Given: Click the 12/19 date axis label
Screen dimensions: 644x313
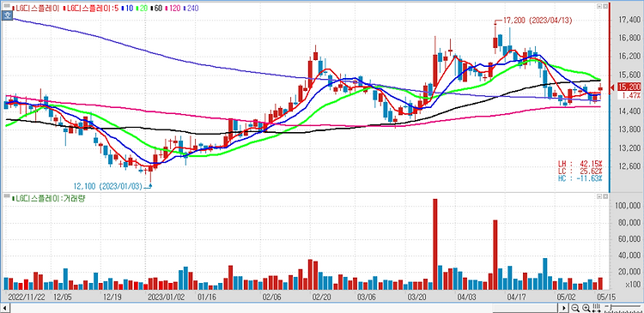Looking at the screenshot, I should 112,297.
